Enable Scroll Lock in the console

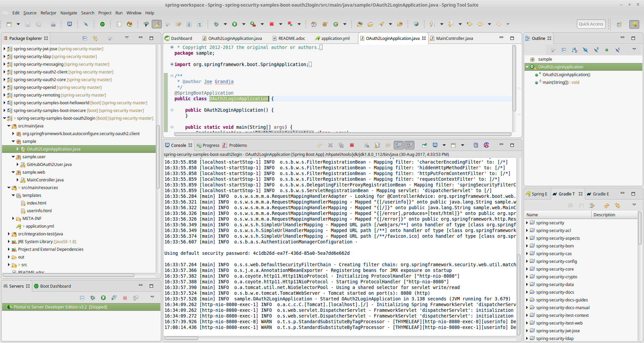tap(377, 145)
